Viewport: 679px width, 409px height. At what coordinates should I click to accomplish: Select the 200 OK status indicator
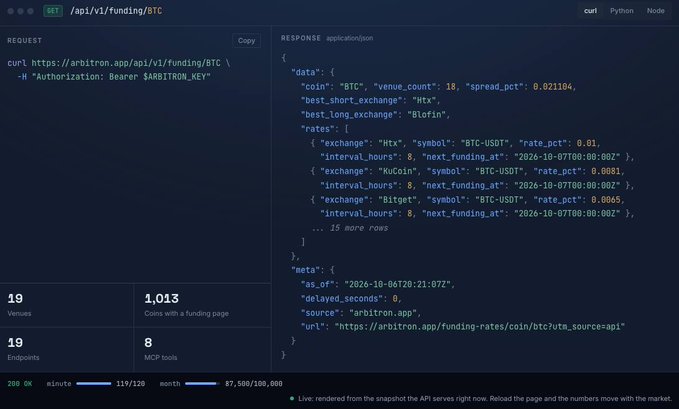(19, 384)
